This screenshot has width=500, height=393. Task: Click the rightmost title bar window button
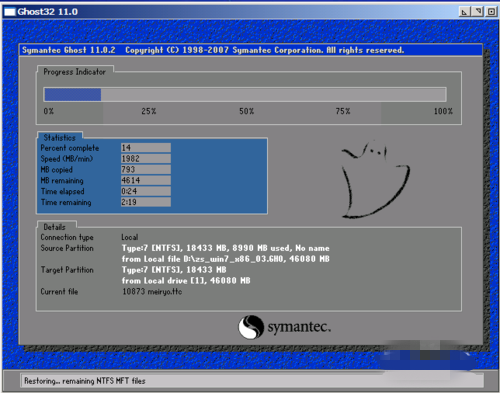tap(491, 12)
